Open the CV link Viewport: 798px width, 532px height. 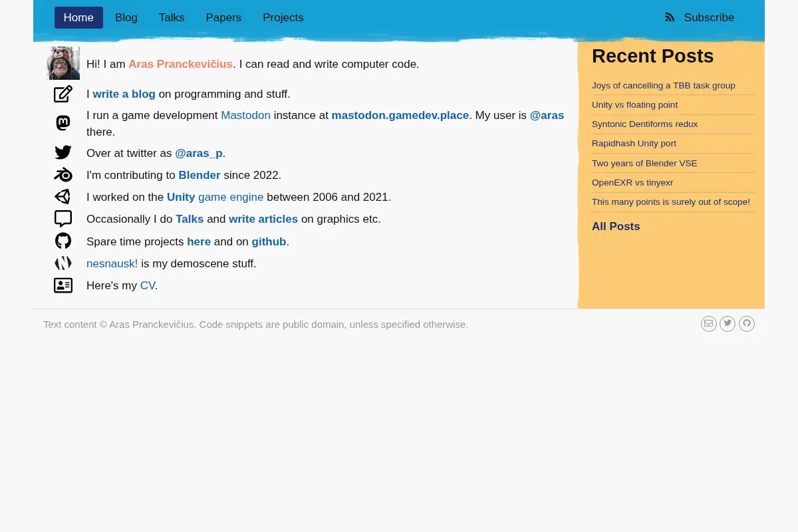(x=148, y=286)
